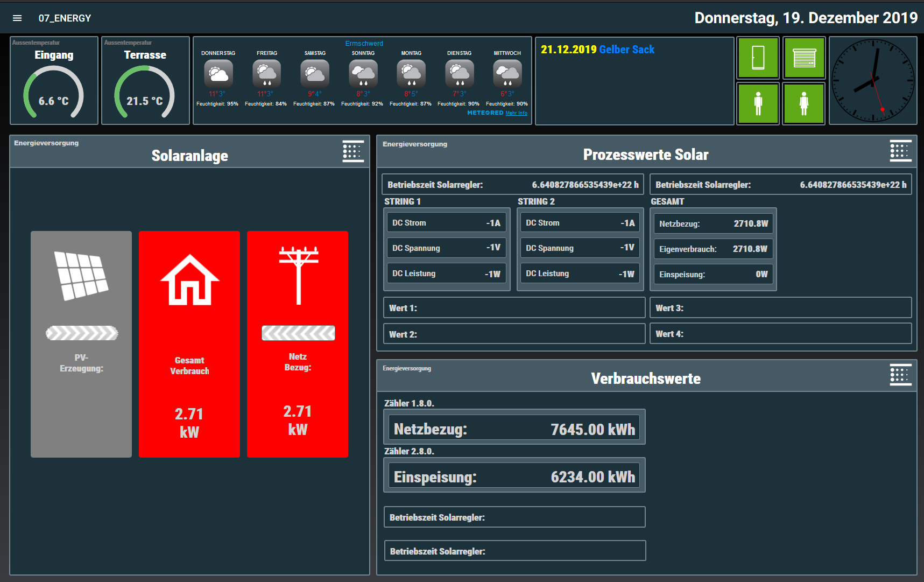This screenshot has width=924, height=582.
Task: Click Samstag weather forecast icon
Action: click(315, 73)
